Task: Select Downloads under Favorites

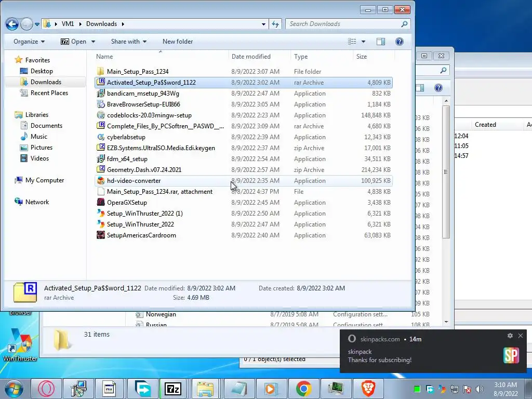Action: pos(46,82)
